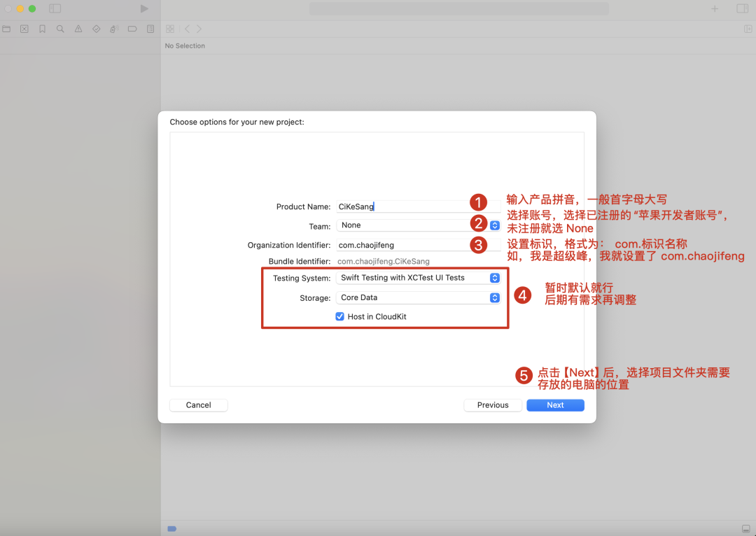
Task: Open the Debug navigator icon
Action: (114, 29)
